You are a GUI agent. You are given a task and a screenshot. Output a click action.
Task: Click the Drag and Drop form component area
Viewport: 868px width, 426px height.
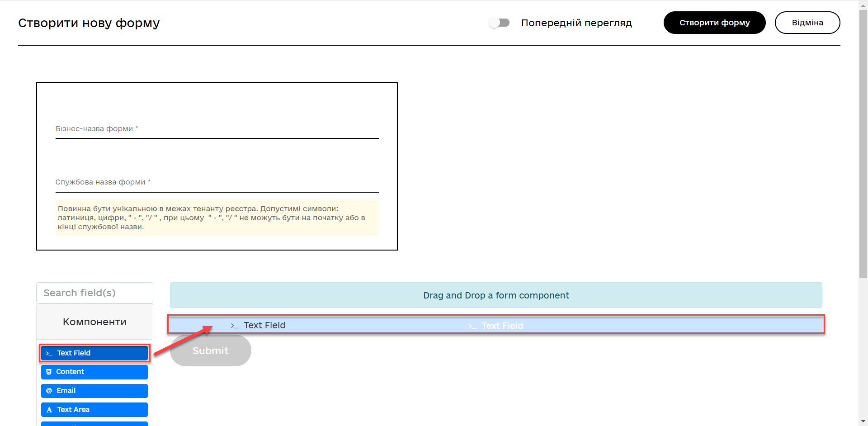tap(496, 295)
